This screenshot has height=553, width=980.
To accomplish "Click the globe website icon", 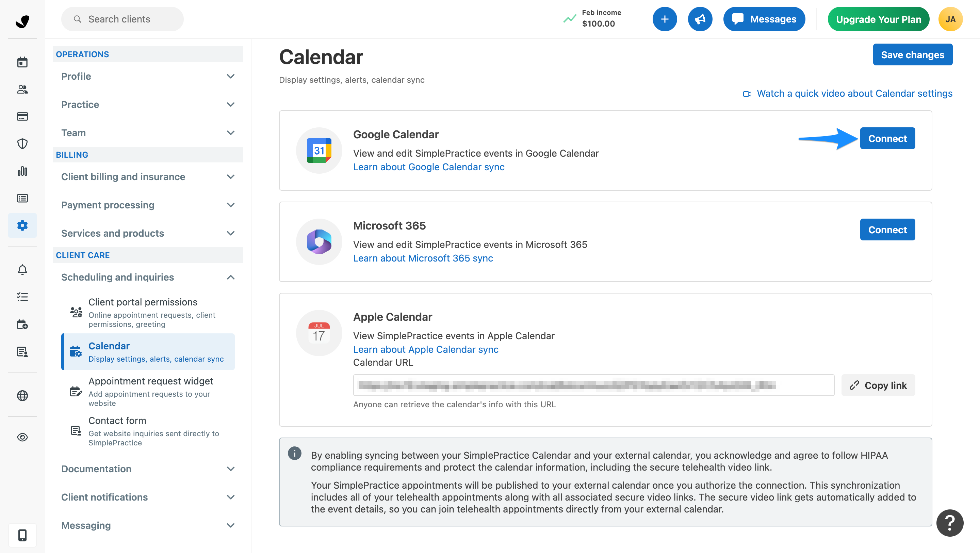I will 22,395.
